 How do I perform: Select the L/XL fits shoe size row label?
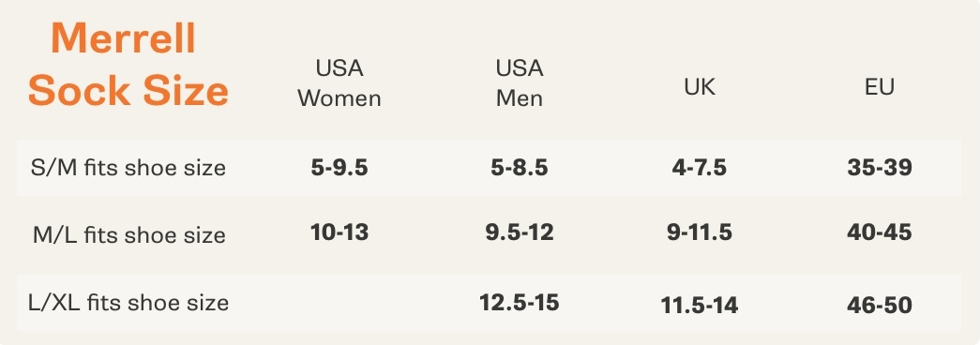(x=128, y=303)
